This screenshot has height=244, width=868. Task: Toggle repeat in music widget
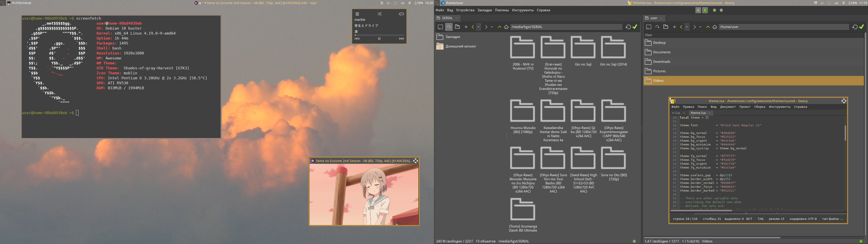tap(401, 14)
